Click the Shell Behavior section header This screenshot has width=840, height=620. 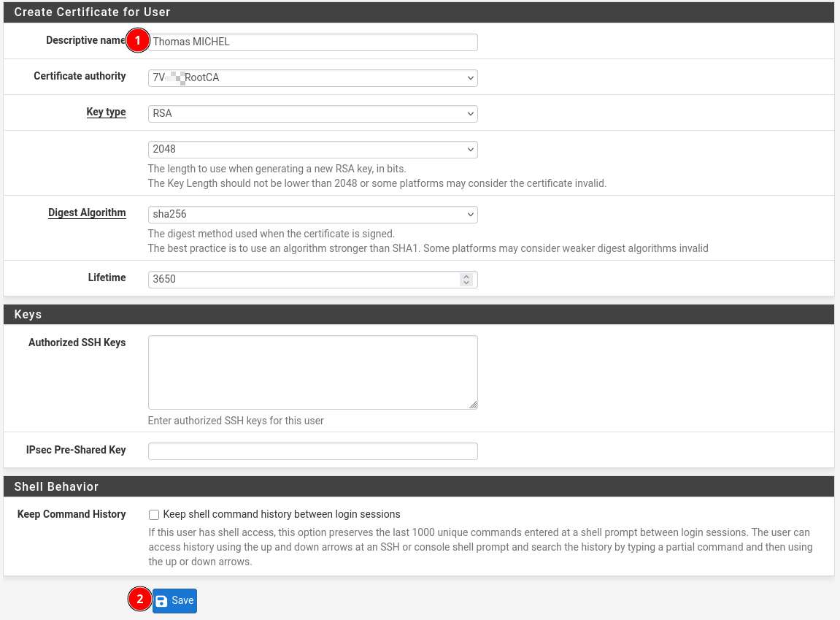56,486
